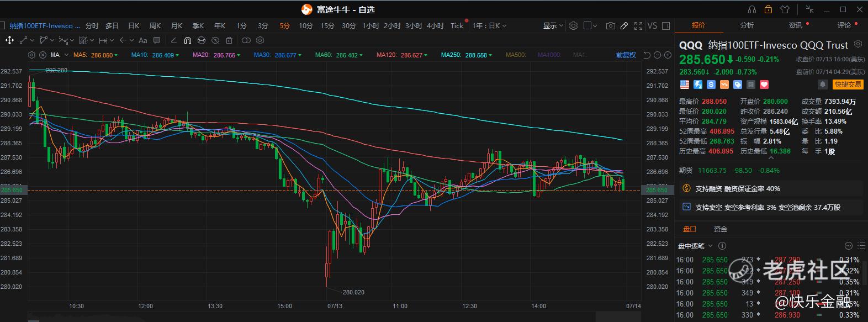
Task: Open the 资讯 news tab
Action: (x=796, y=25)
